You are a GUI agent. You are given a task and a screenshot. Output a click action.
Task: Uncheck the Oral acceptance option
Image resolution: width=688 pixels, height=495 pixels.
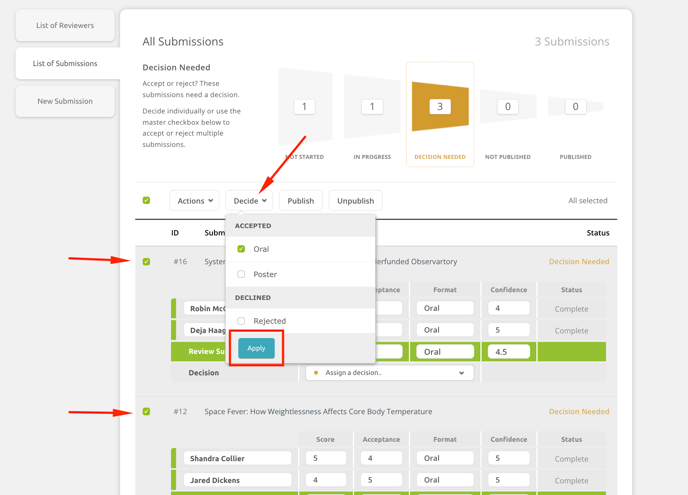[241, 249]
